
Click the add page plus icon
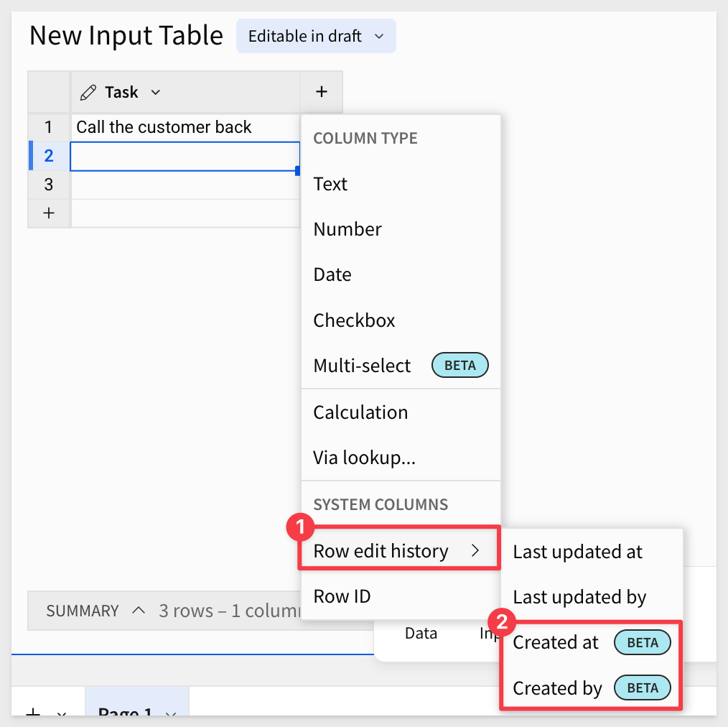point(33,713)
